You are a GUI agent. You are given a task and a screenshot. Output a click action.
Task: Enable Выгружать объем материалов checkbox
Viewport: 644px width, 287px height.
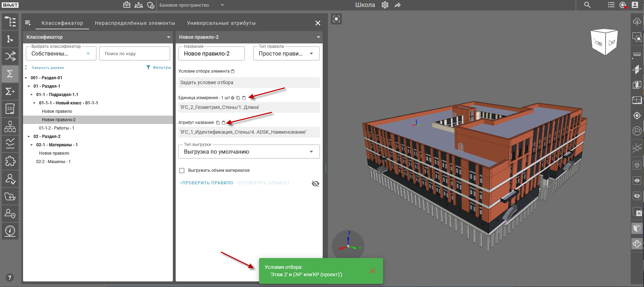point(182,170)
